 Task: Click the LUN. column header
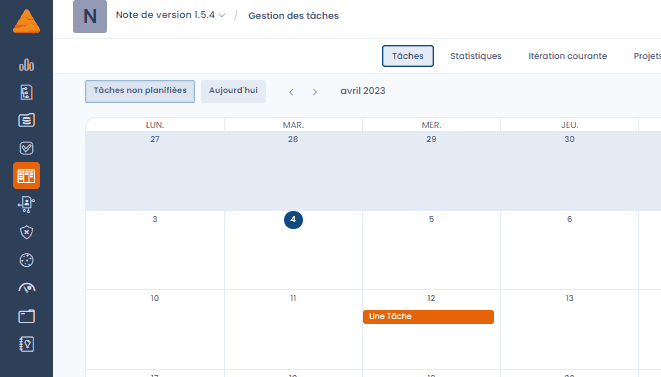point(155,125)
